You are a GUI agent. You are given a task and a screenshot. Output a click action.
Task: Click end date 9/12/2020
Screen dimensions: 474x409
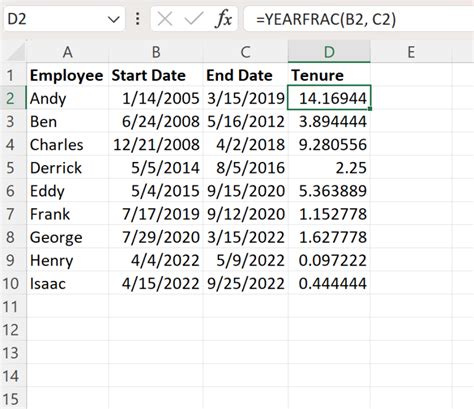pos(246,214)
